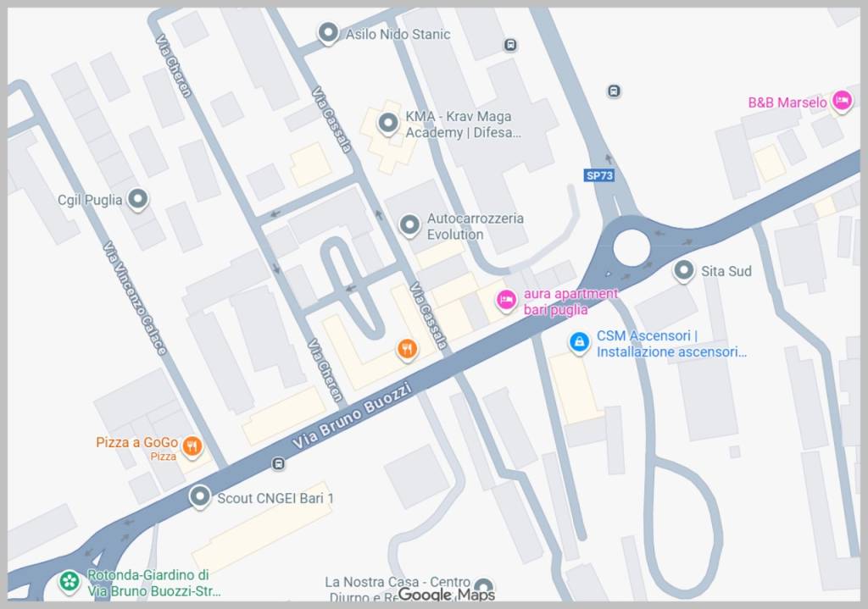Click the Asilo Nido Stanic map pin
Screen dimensions: 868x609
328,33
